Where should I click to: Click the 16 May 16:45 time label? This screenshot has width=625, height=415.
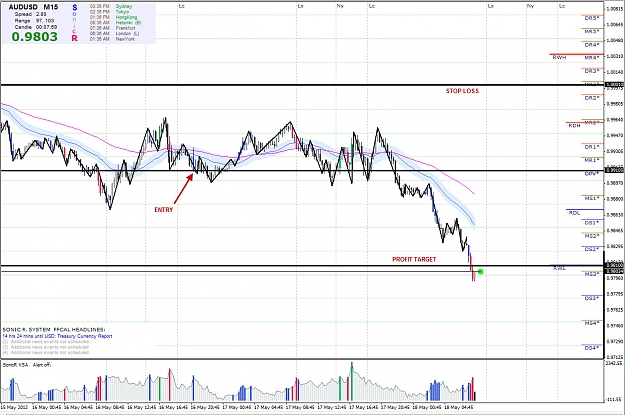(x=173, y=407)
